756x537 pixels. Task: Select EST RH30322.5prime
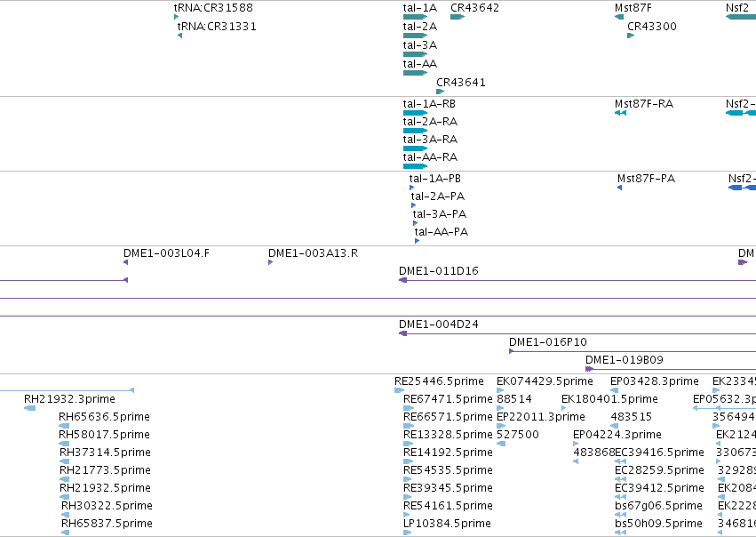point(65,515)
